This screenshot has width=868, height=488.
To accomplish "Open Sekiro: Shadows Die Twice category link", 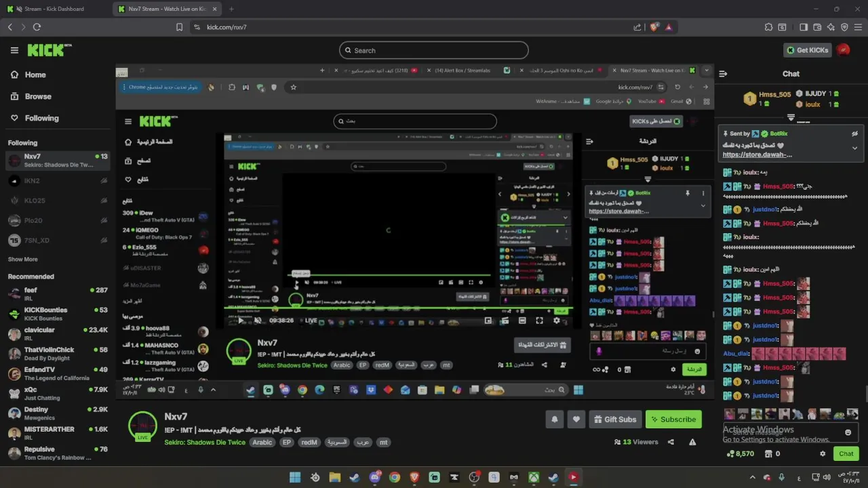I will [206, 443].
